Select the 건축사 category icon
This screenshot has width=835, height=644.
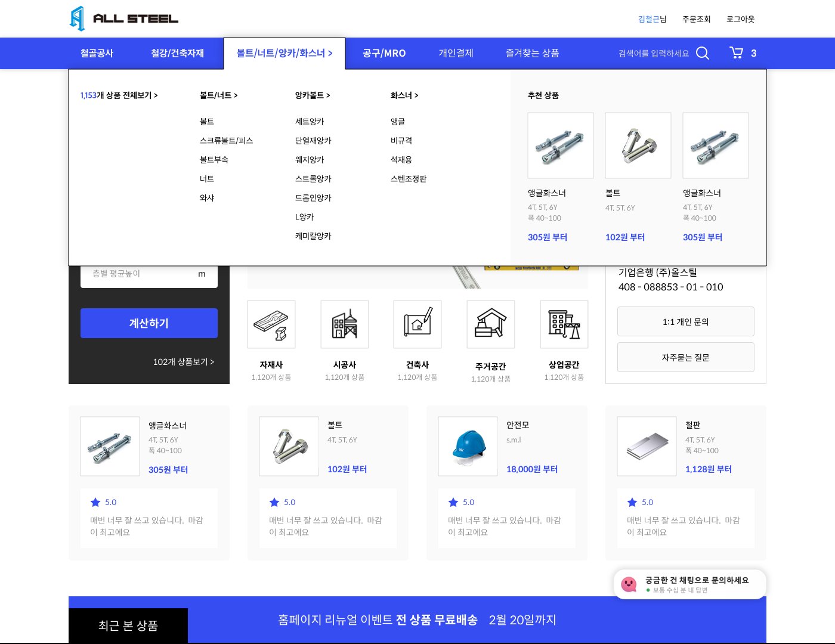pos(417,324)
